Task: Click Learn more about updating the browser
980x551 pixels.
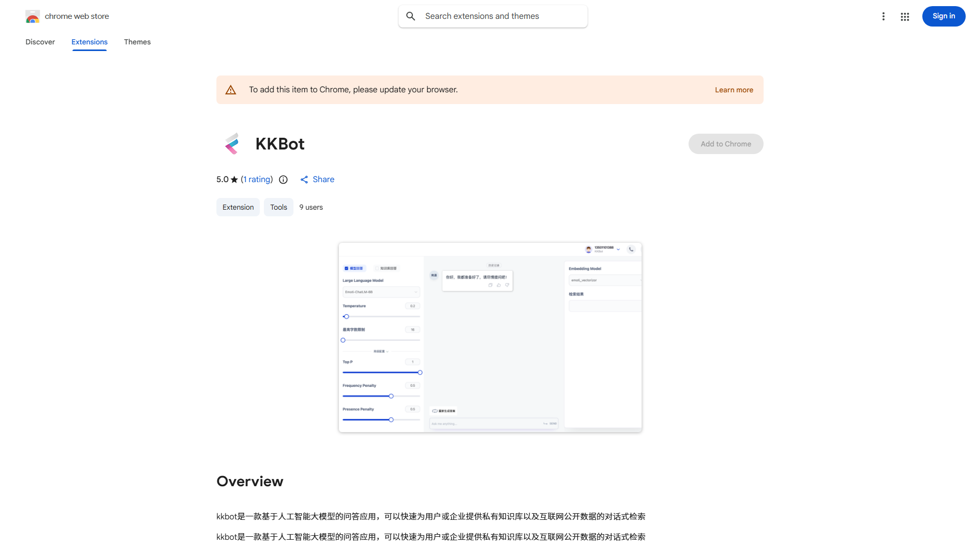Action: [734, 89]
